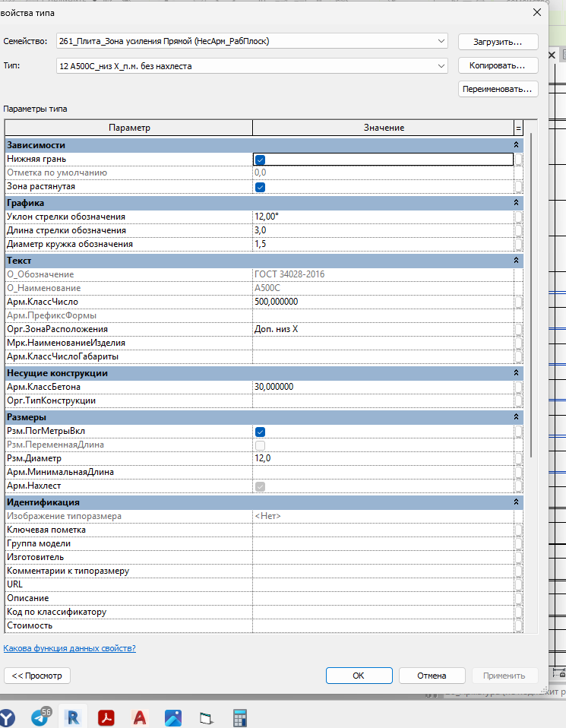Collapse the Графика parameter group

[x=516, y=203]
